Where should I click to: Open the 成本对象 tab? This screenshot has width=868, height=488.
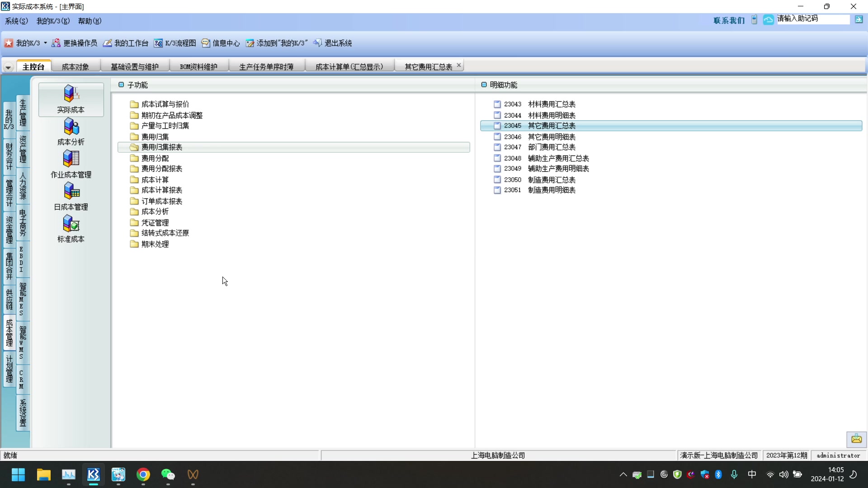[x=75, y=66]
